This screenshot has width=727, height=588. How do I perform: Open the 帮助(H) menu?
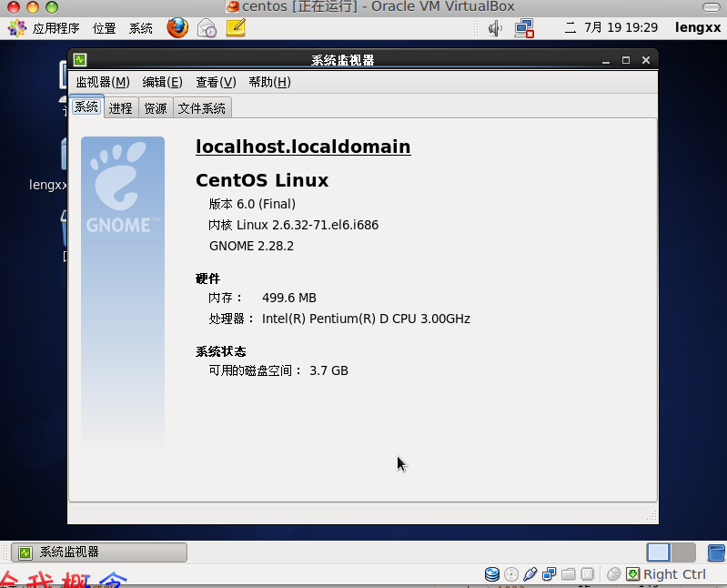pos(269,82)
